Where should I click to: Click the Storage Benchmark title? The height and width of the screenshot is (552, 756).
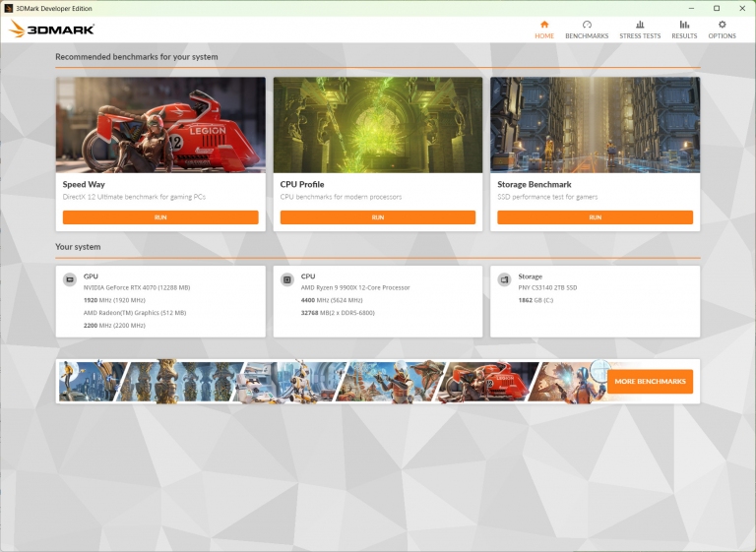(535, 185)
